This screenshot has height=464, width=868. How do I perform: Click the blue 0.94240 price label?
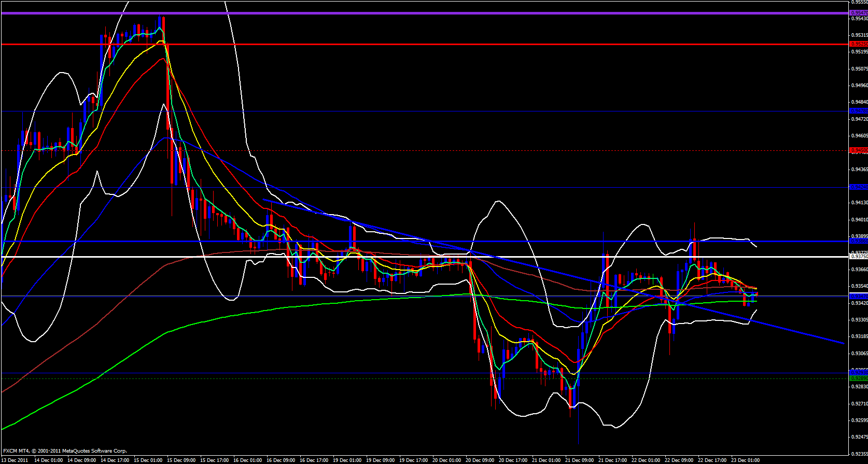[859, 187]
